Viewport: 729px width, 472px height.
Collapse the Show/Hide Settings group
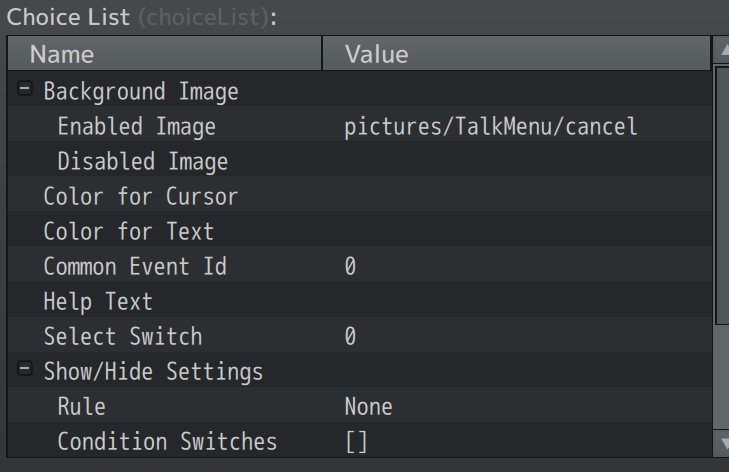coord(25,371)
